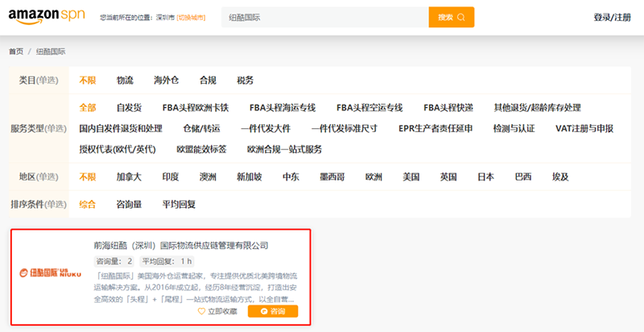Select FBA头程海运专线 service type
This screenshot has width=644, height=332.
point(283,107)
